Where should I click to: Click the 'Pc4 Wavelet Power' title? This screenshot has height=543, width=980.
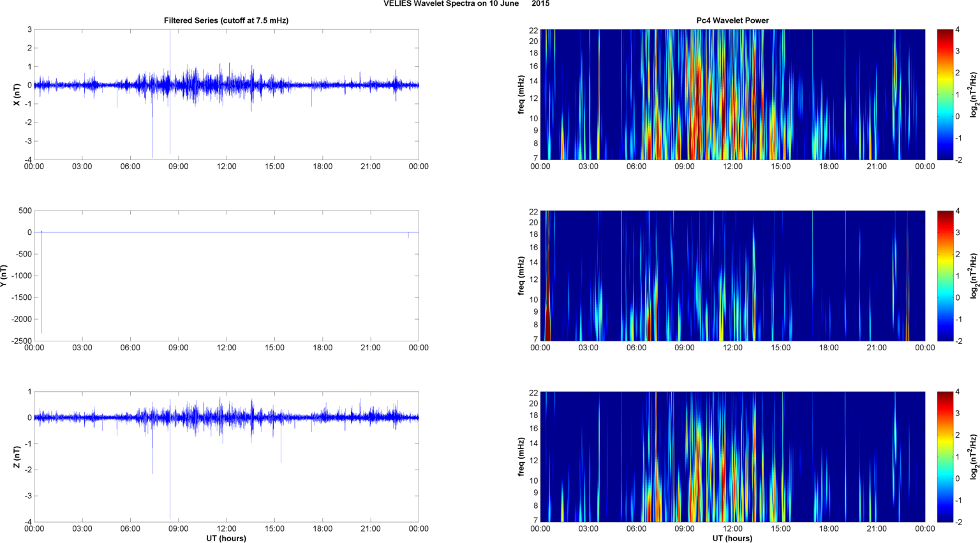732,20
